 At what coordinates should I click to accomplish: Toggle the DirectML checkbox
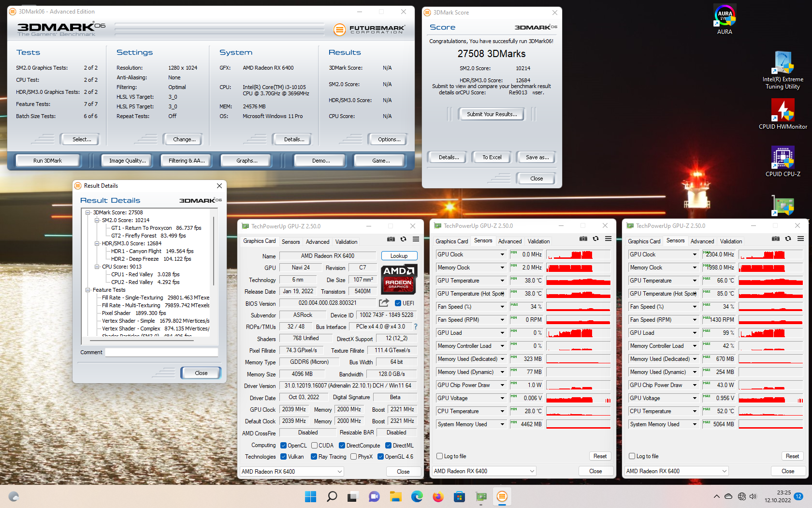388,446
